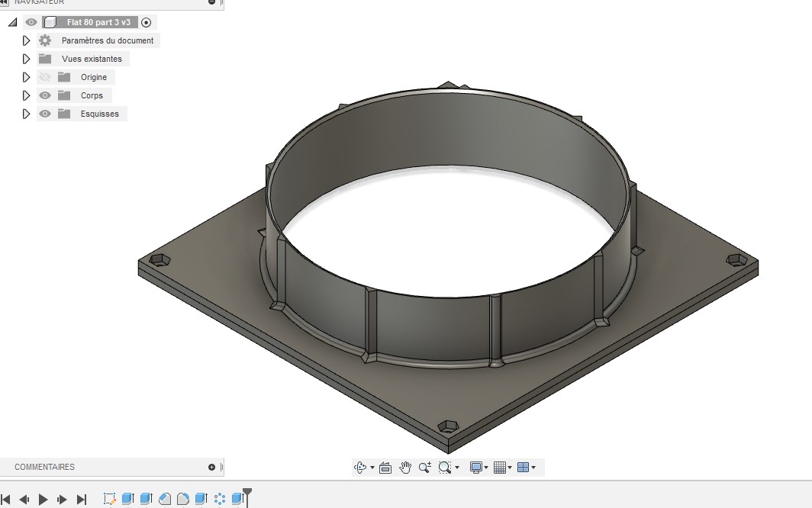The width and height of the screenshot is (812, 508).
Task: Add a comment with plus icon
Action: click(211, 467)
